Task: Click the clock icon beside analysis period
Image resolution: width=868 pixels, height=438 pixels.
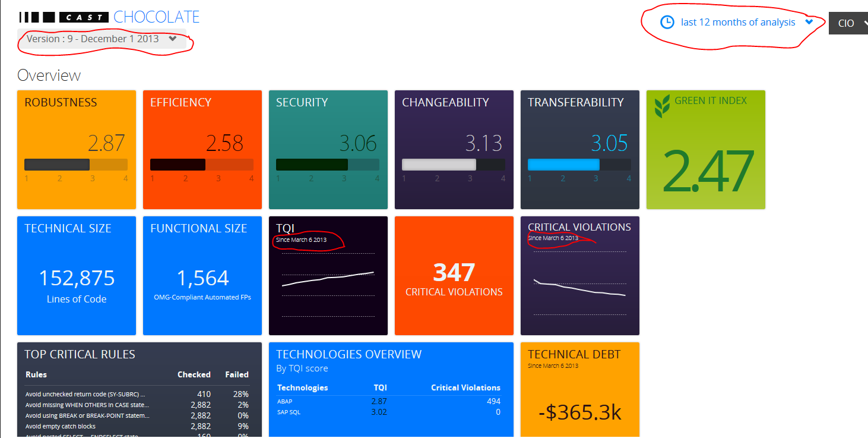Action: [667, 22]
